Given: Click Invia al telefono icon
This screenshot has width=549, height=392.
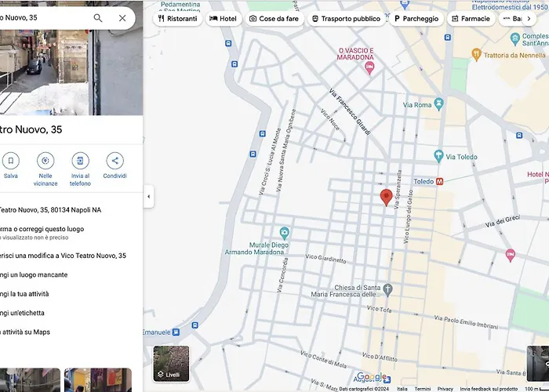Looking at the screenshot, I should point(80,161).
